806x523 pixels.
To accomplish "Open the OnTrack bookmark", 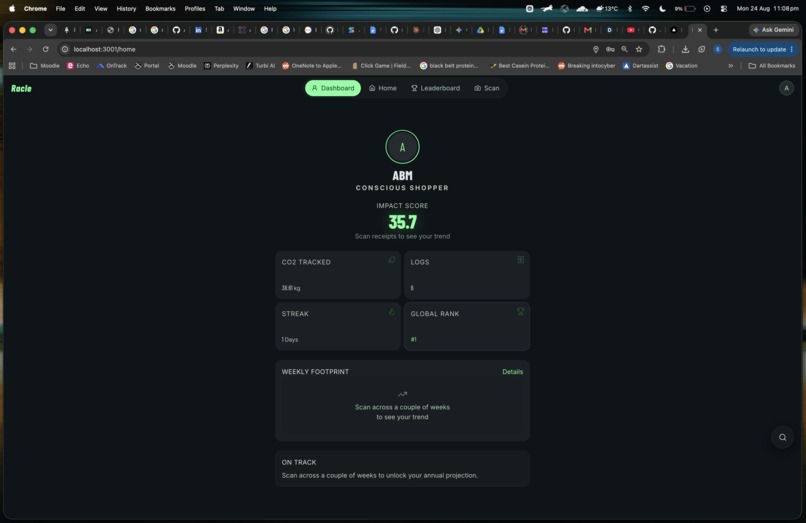I will [112, 66].
